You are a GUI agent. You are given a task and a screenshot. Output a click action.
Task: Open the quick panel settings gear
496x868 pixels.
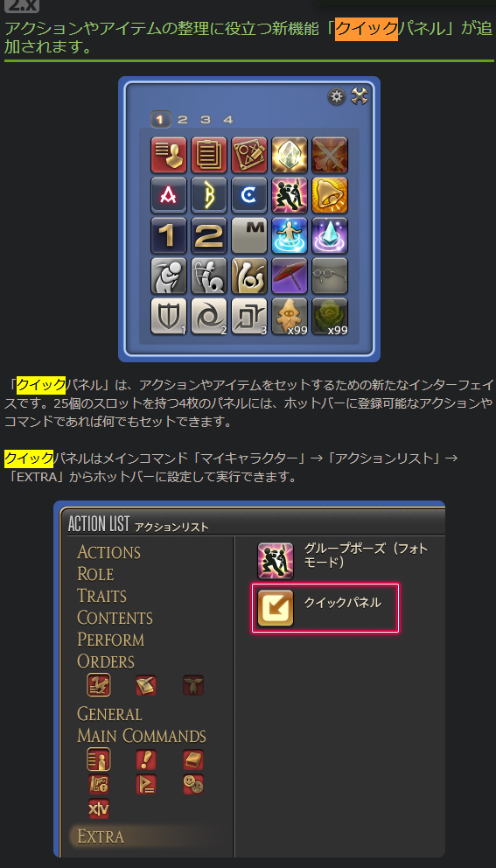337,97
